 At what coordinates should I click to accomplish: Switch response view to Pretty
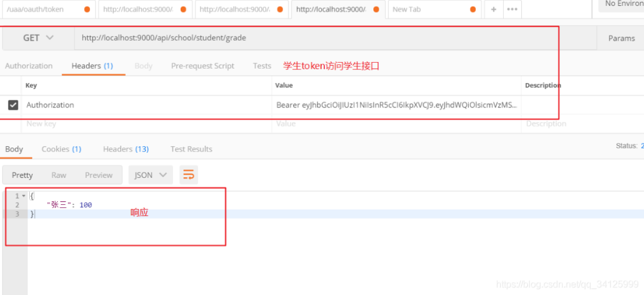(x=22, y=175)
